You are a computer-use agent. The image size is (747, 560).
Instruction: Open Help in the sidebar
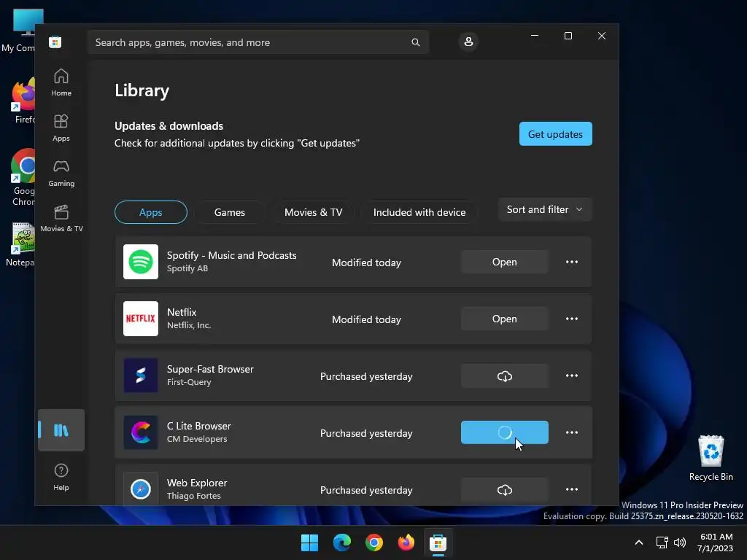(61, 477)
